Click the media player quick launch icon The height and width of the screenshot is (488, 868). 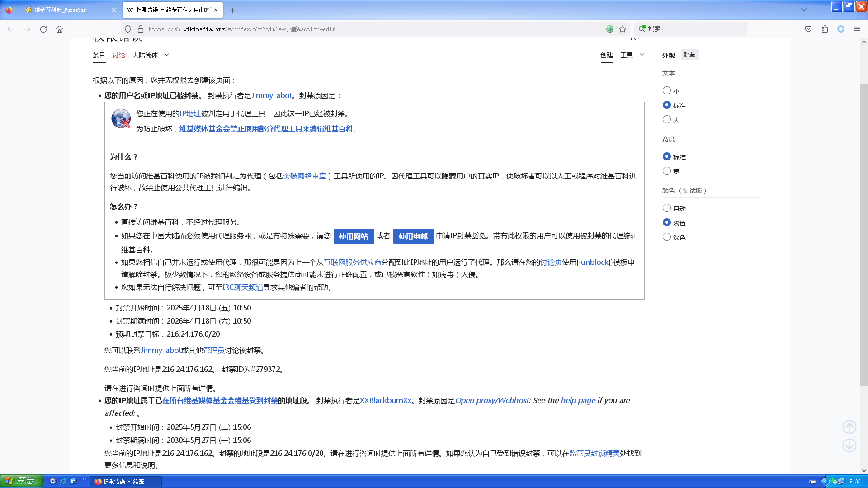52,481
